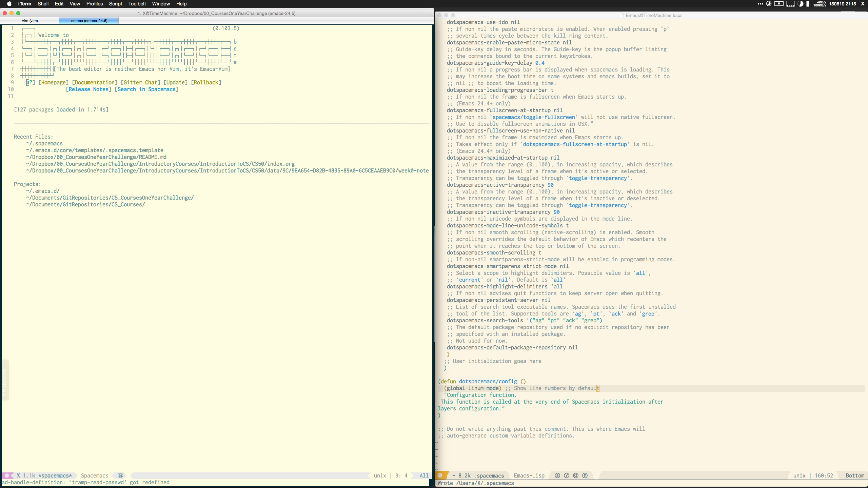
Task: Open the [Documentation] link
Action: click(95, 82)
